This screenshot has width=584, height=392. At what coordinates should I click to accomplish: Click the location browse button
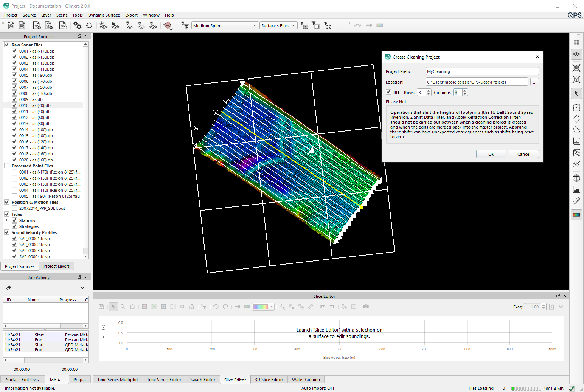534,82
